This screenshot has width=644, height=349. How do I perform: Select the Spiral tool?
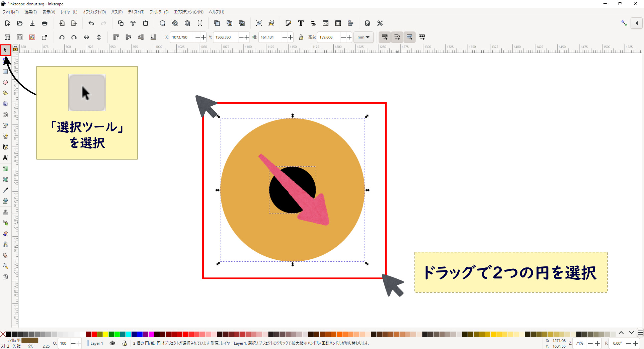(x=5, y=115)
